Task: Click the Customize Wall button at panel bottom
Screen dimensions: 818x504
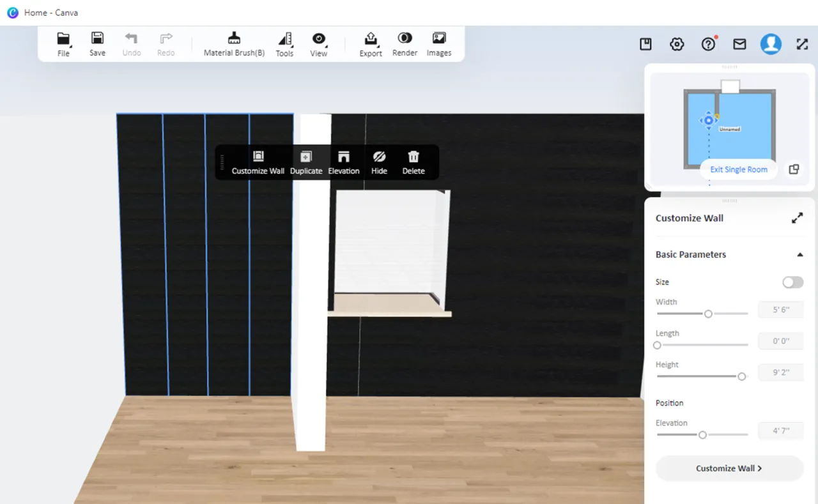Action: coord(729,468)
